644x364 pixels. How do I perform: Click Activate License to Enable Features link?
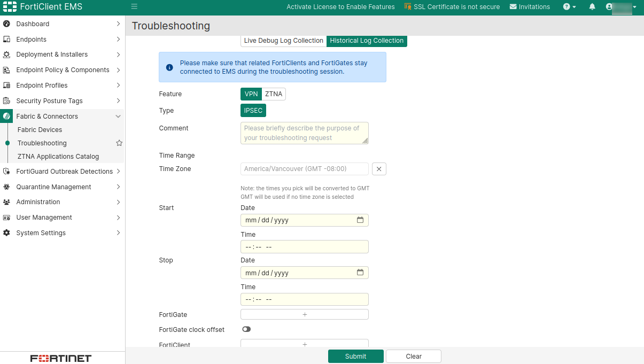click(x=340, y=7)
